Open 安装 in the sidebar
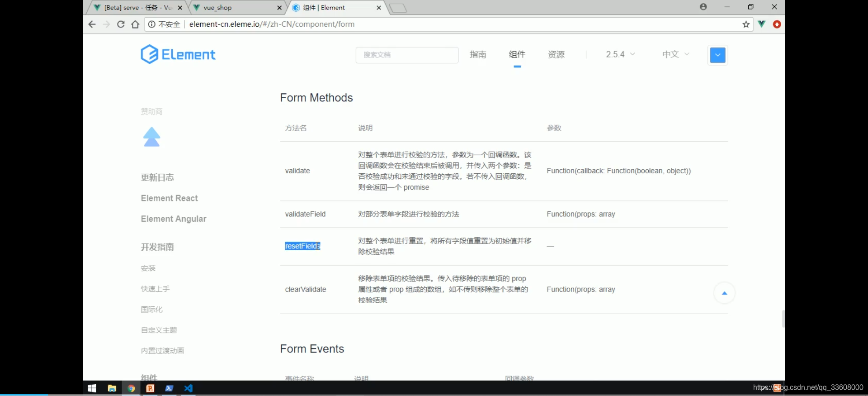The width and height of the screenshot is (868, 396). [x=148, y=268]
